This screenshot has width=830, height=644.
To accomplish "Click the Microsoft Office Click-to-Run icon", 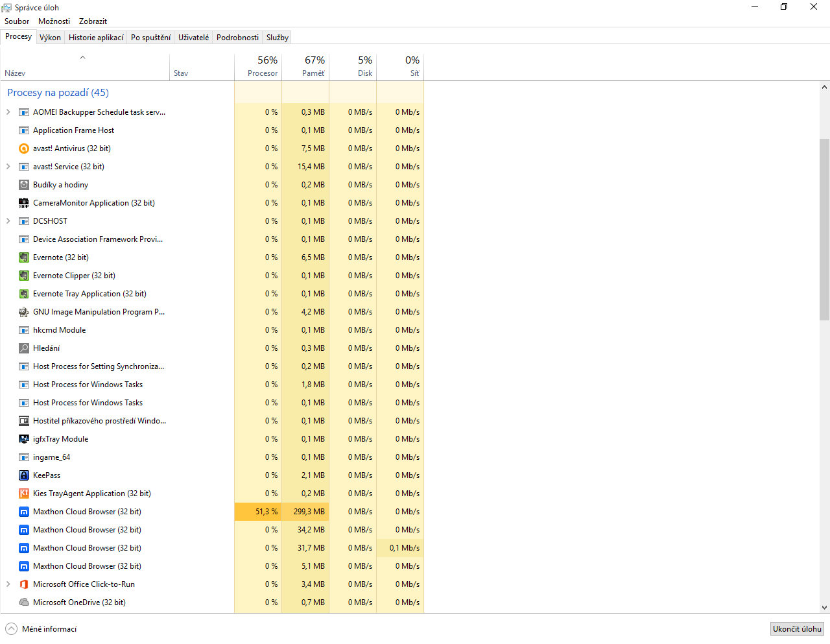I will [x=24, y=584].
